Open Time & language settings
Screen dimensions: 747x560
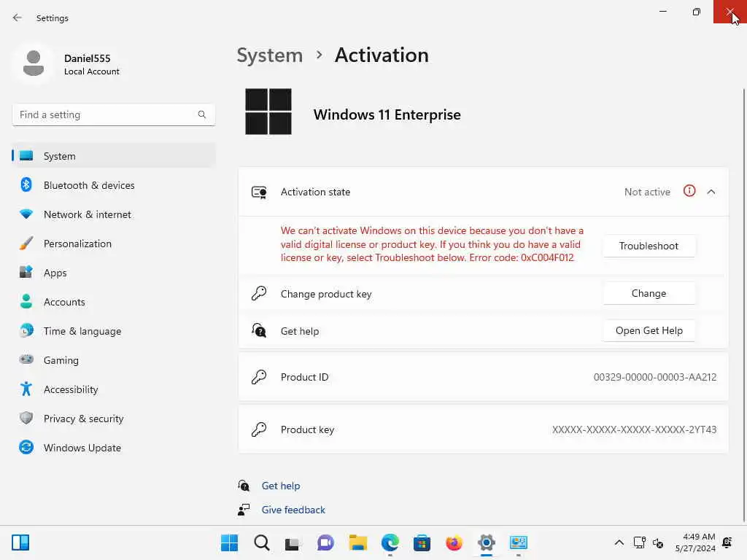(x=113, y=331)
